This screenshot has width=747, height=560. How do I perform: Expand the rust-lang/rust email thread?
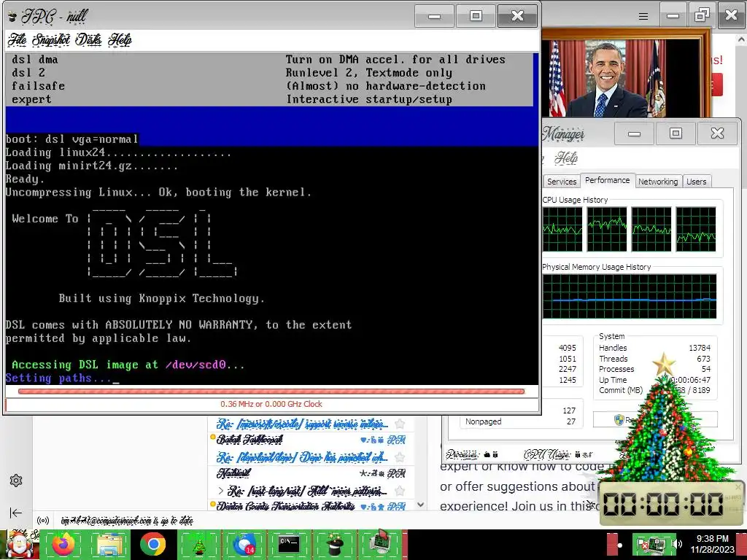pos(220,490)
